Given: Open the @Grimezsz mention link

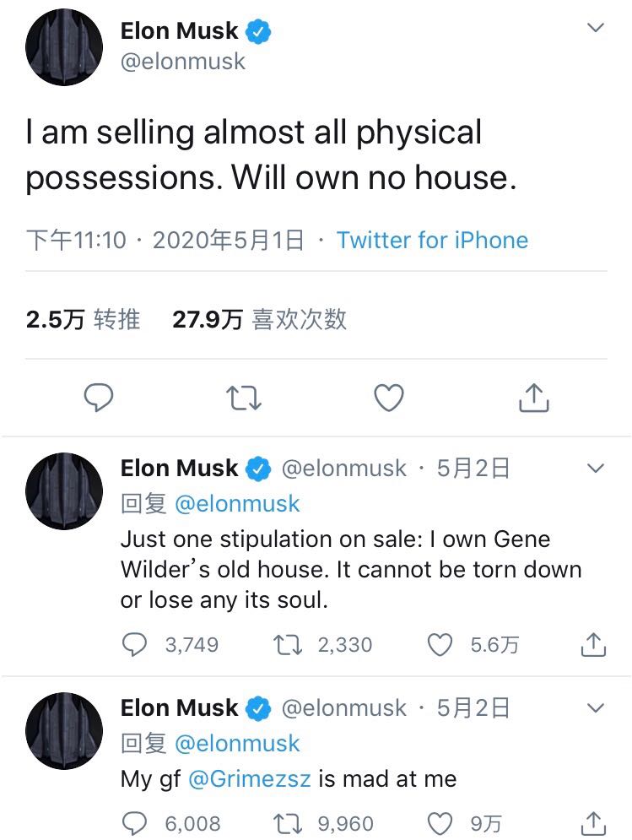Looking at the screenshot, I should [x=252, y=778].
